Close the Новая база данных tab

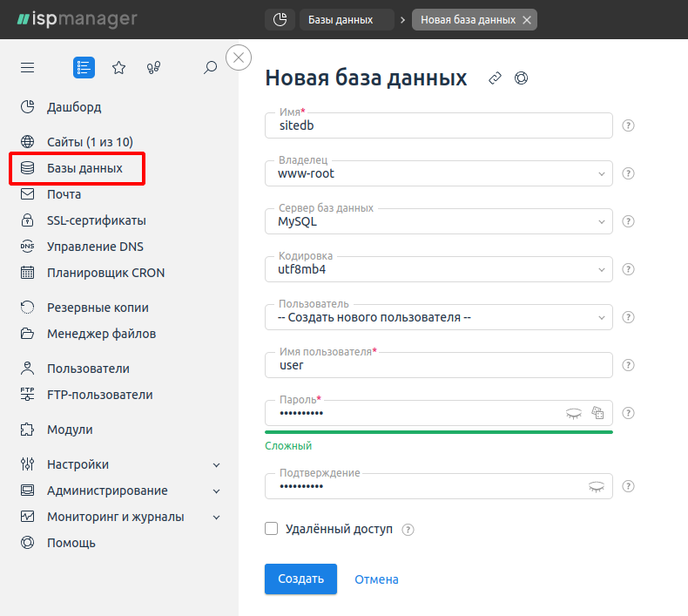pyautogui.click(x=527, y=20)
